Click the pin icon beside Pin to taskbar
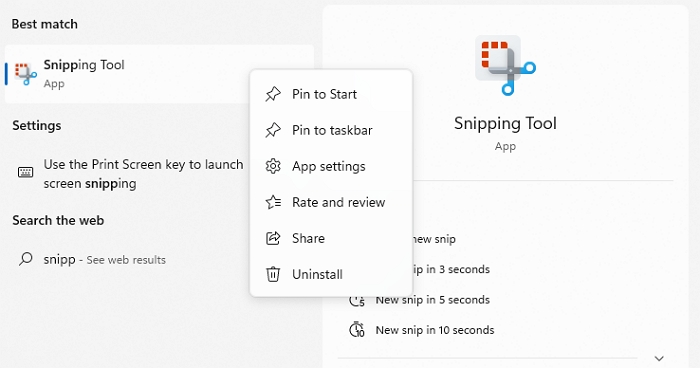The image size is (700, 368). click(273, 130)
